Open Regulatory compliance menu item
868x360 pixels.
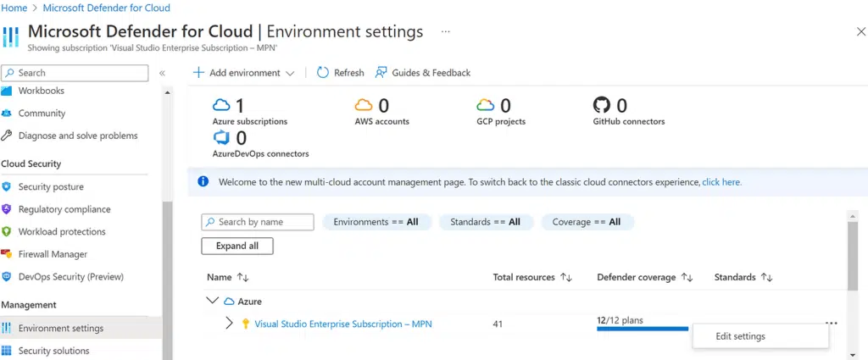(x=64, y=209)
